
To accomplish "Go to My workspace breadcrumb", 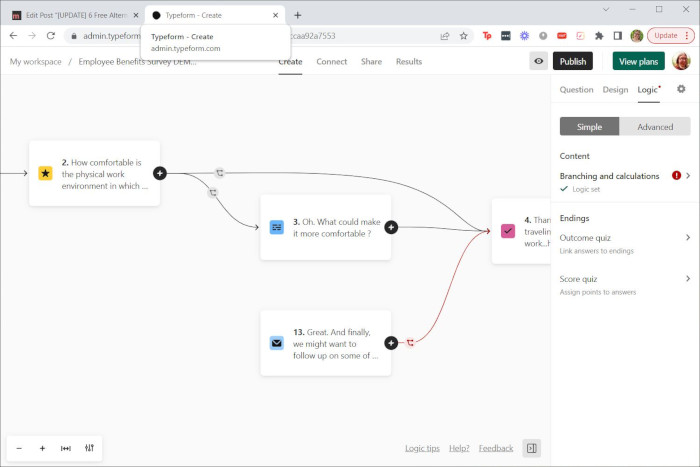I will (x=36, y=62).
